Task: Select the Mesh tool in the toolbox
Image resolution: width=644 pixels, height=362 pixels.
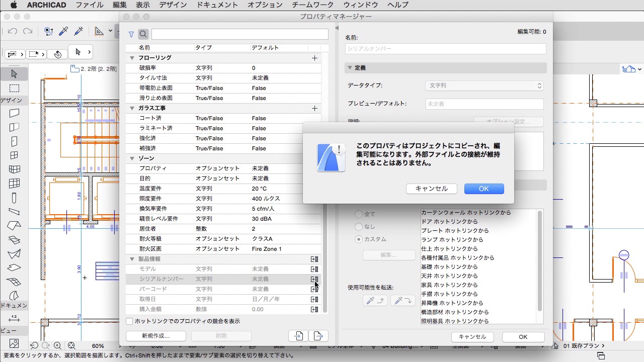Action: [14, 282]
